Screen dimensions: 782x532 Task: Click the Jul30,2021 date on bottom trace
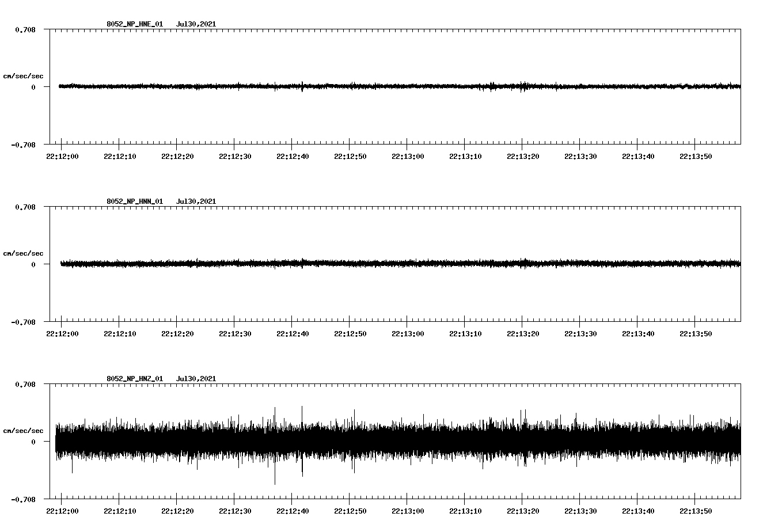point(195,378)
